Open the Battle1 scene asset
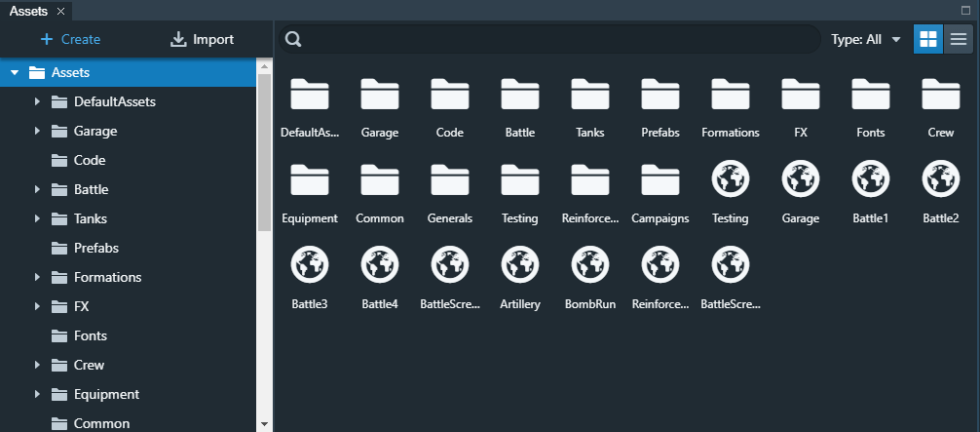The height and width of the screenshot is (432, 980). [870, 178]
